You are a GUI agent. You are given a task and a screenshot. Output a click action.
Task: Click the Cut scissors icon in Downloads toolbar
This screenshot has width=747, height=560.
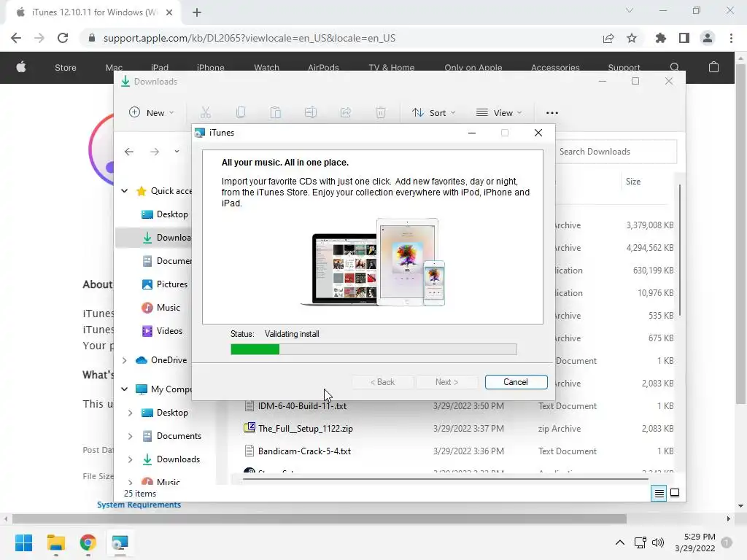[x=205, y=113]
